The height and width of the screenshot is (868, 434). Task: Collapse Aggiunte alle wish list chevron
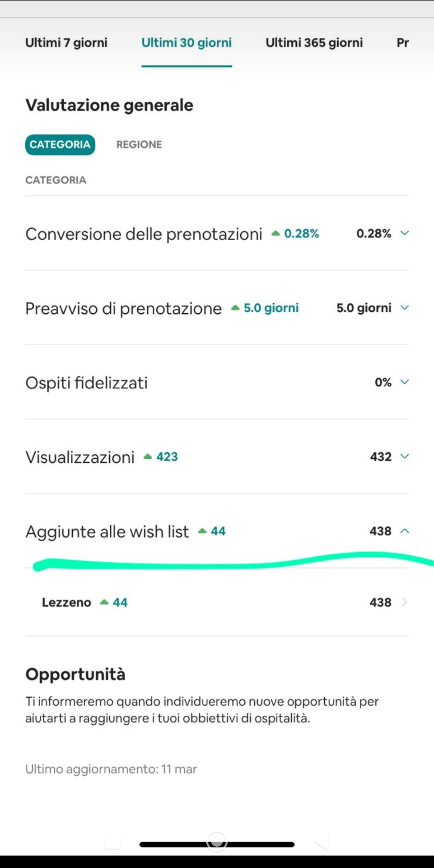[x=405, y=531]
